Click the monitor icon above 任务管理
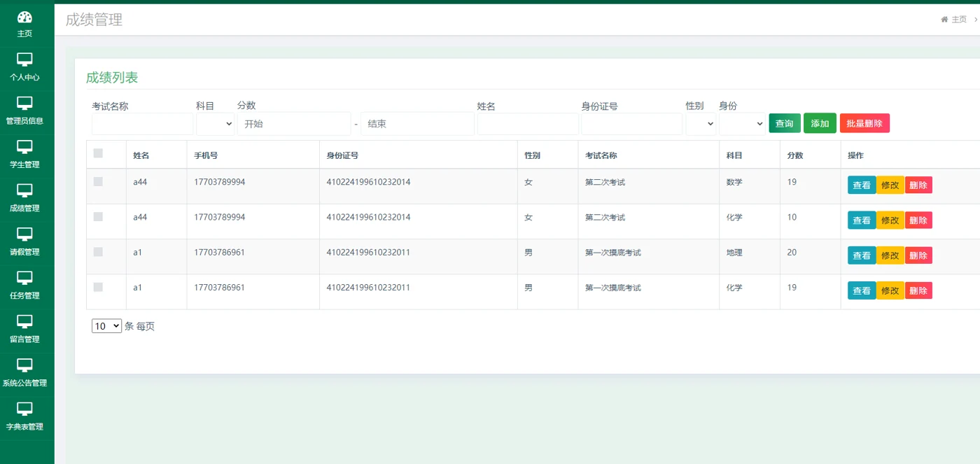 24,278
